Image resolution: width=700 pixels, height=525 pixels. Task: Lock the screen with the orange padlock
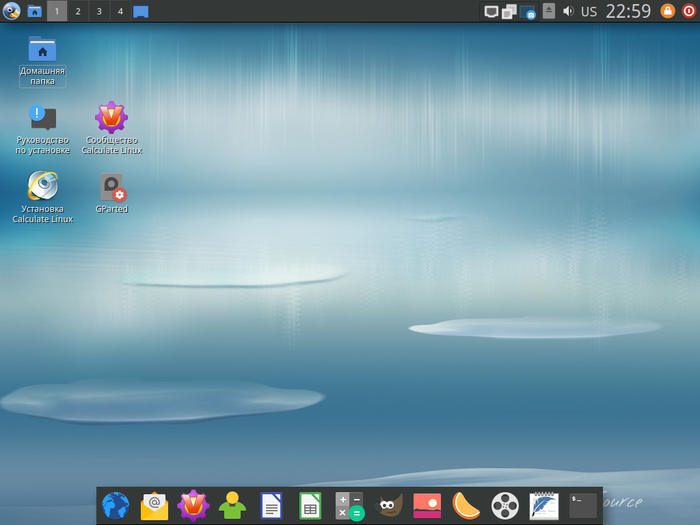[x=667, y=11]
